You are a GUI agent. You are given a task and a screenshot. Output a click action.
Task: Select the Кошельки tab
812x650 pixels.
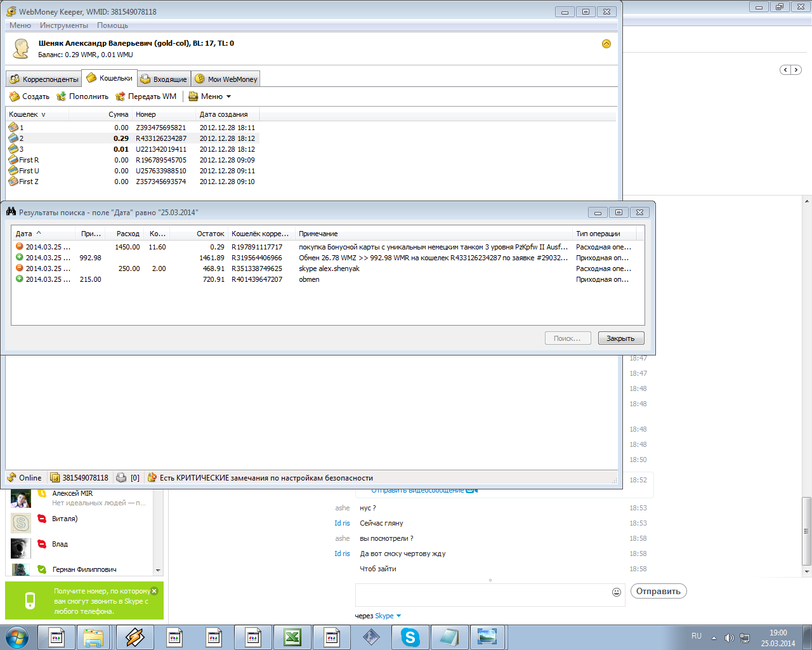point(110,78)
